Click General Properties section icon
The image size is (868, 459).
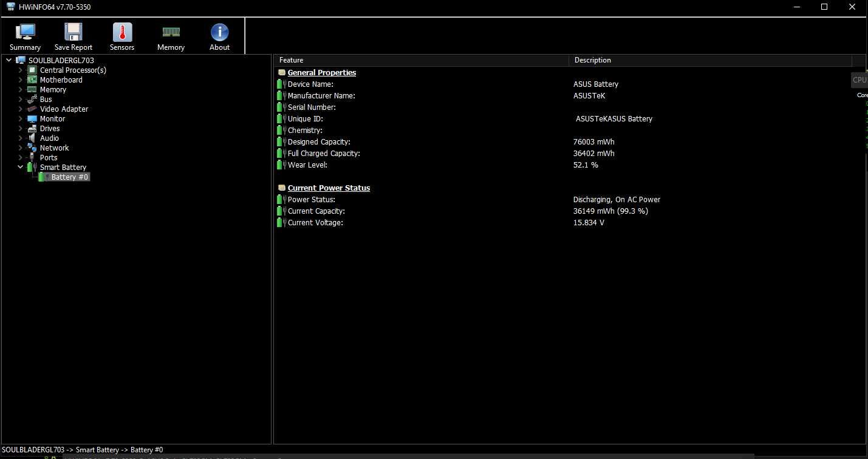tap(282, 72)
